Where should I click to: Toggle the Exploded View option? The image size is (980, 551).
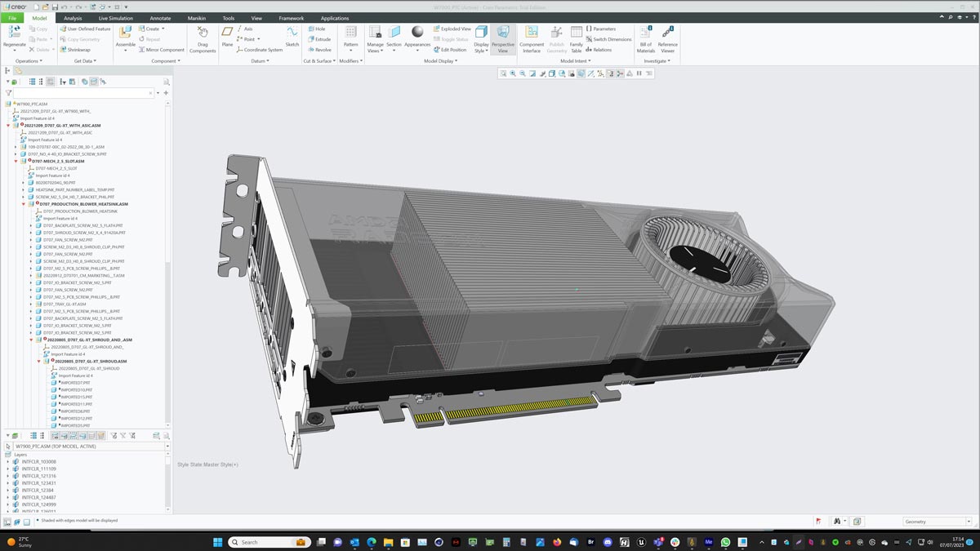(452, 29)
